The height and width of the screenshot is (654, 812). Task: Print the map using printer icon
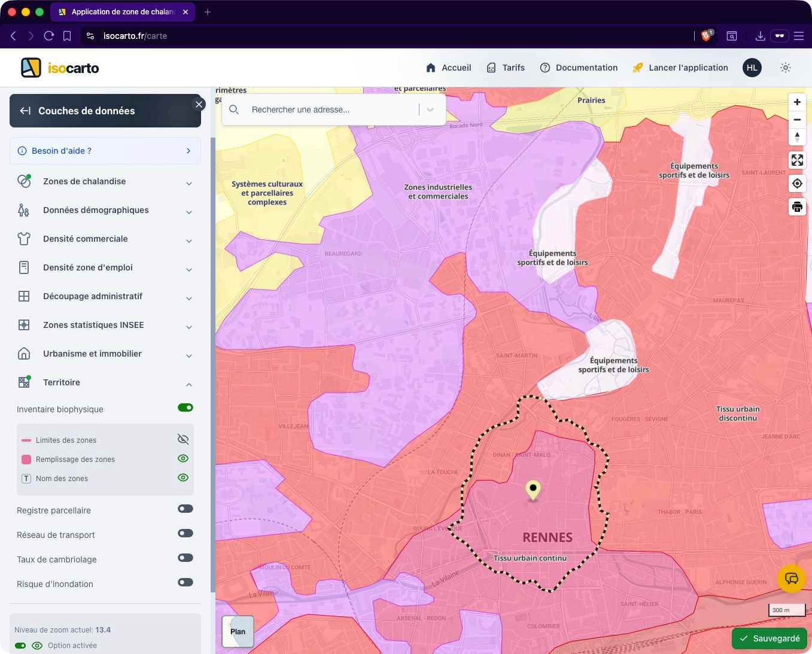point(797,207)
